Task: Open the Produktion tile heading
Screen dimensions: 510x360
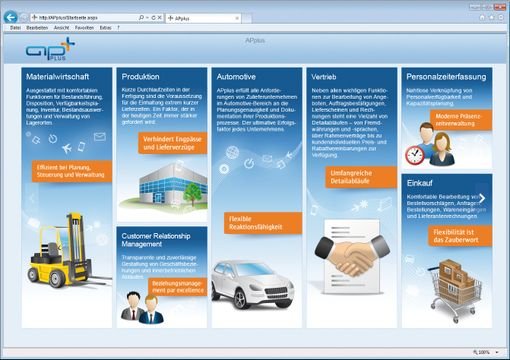Action: click(140, 77)
